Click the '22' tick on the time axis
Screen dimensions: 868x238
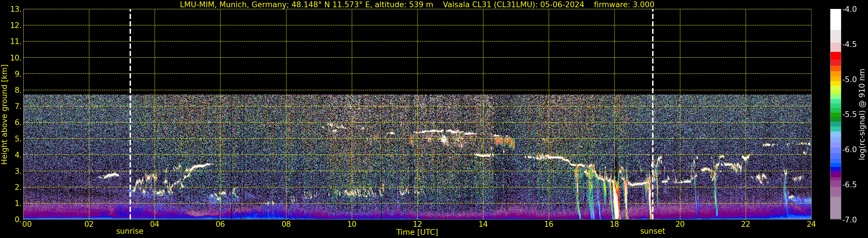click(746, 224)
